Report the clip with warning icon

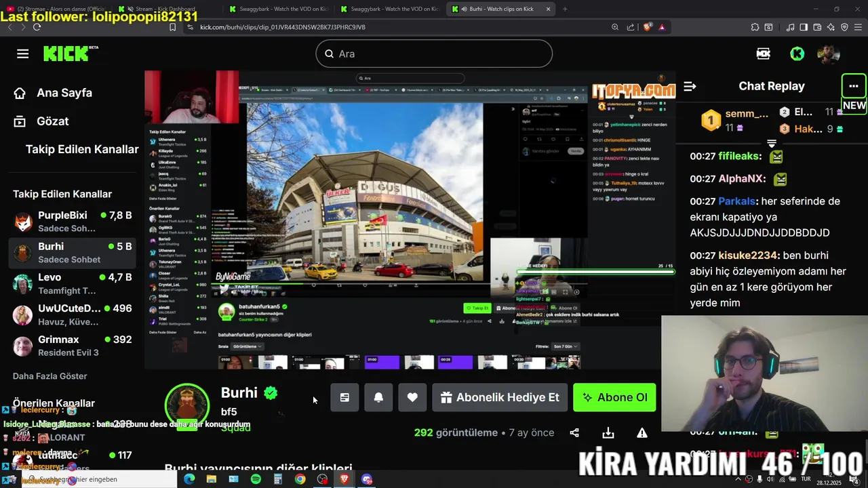point(642,433)
